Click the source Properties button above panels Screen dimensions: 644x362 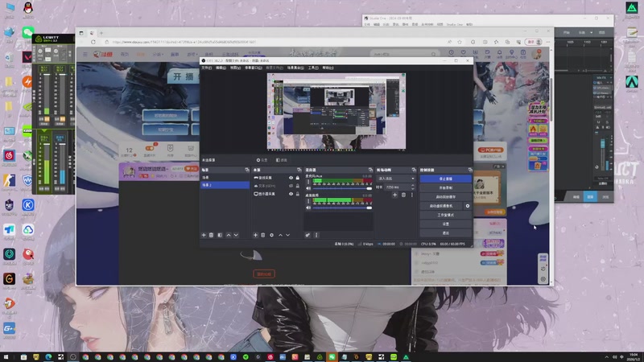tap(262, 160)
